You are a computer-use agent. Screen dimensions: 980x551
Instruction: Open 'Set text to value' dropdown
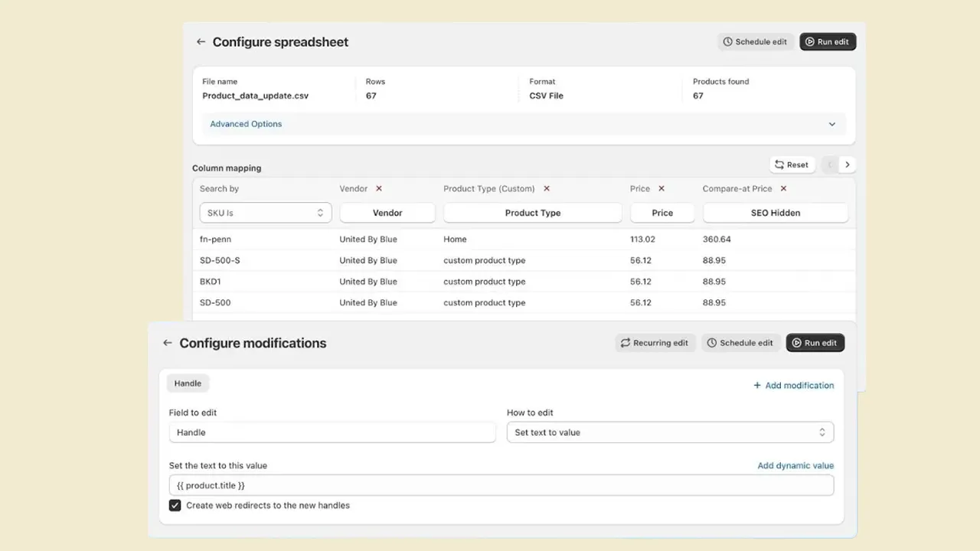click(670, 432)
